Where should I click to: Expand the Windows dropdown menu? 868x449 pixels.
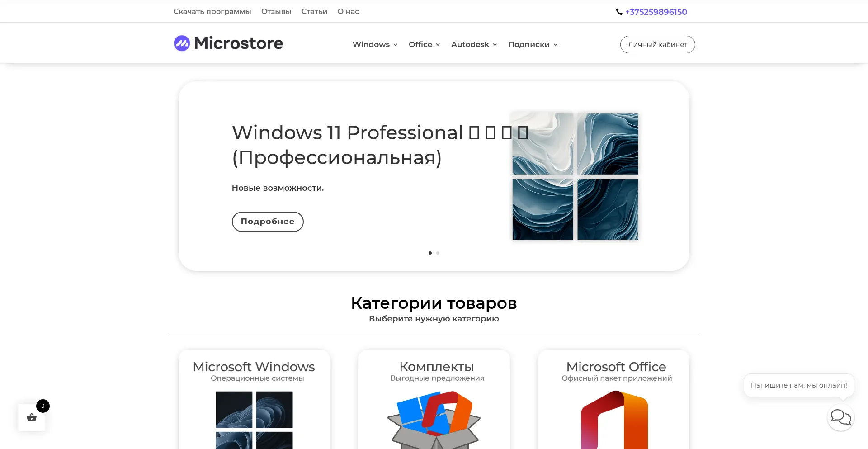pyautogui.click(x=375, y=44)
